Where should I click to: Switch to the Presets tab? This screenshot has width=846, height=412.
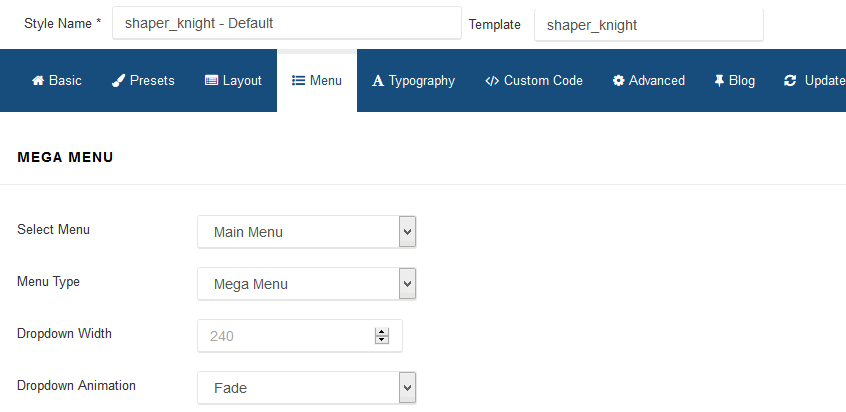[143, 81]
